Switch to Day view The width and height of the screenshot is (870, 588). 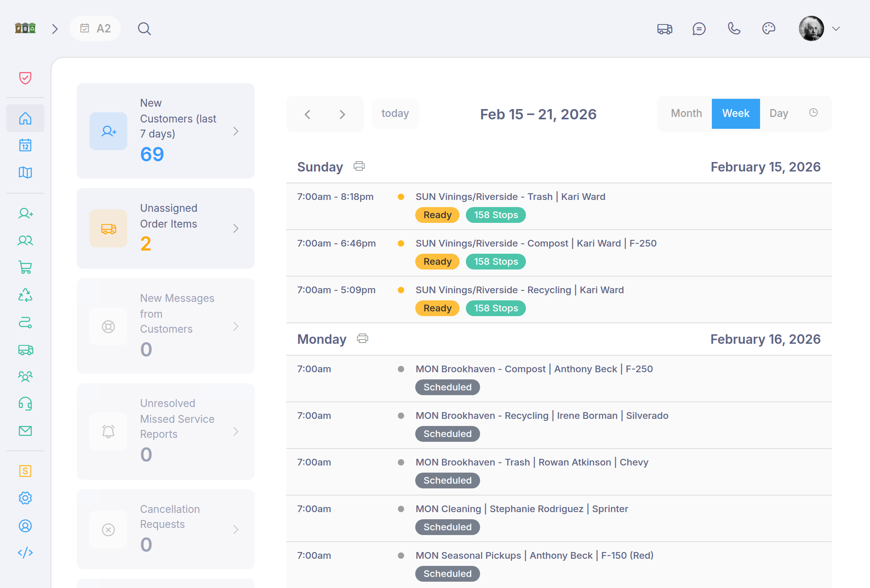pyautogui.click(x=778, y=113)
